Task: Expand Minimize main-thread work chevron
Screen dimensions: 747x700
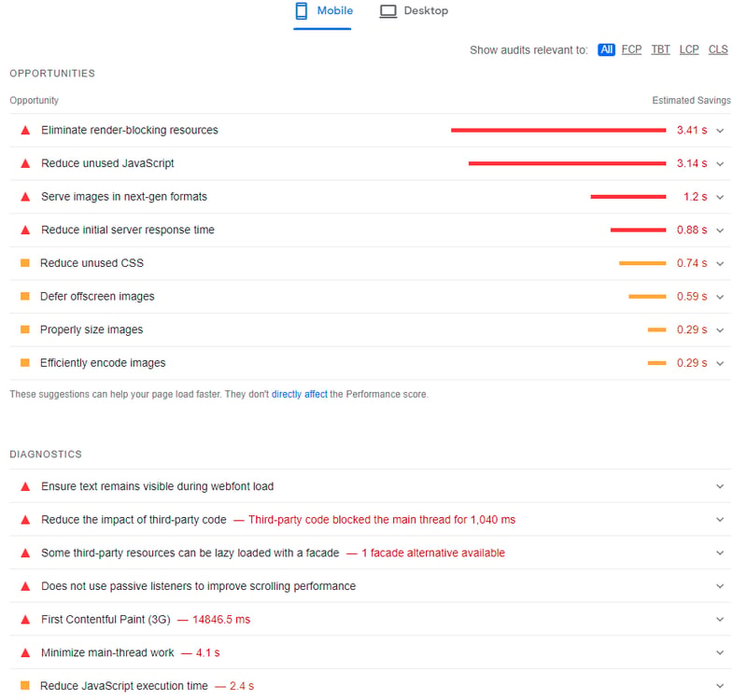Action: pyautogui.click(x=720, y=652)
